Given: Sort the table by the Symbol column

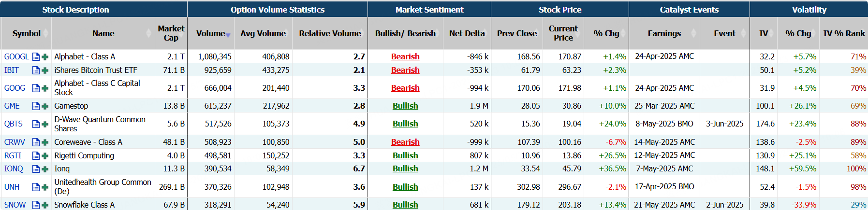Looking at the screenshot, I should click(26, 33).
